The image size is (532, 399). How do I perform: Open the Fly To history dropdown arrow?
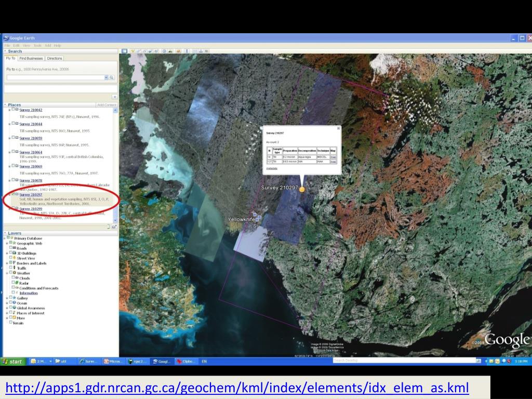[106, 78]
